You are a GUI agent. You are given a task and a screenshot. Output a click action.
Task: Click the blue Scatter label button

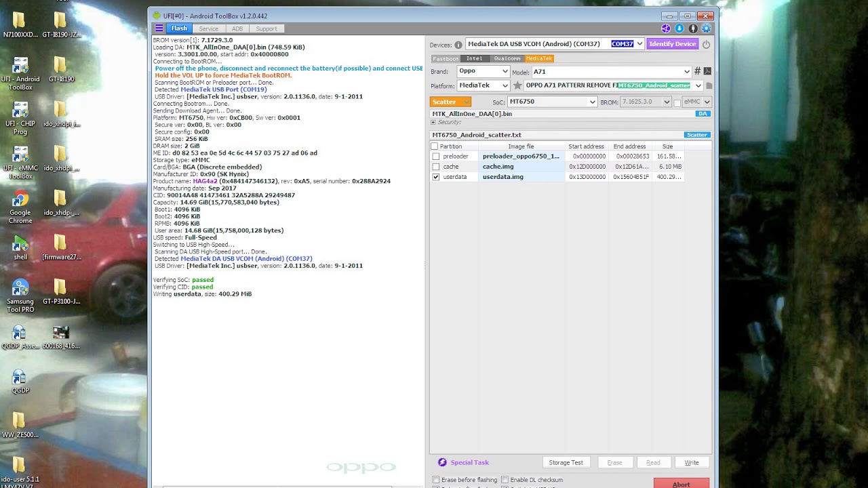697,135
